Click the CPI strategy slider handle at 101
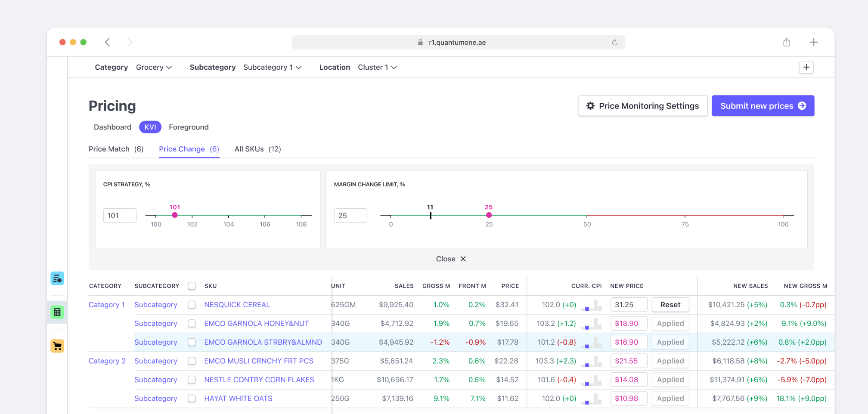The width and height of the screenshot is (868, 414). [x=175, y=215]
